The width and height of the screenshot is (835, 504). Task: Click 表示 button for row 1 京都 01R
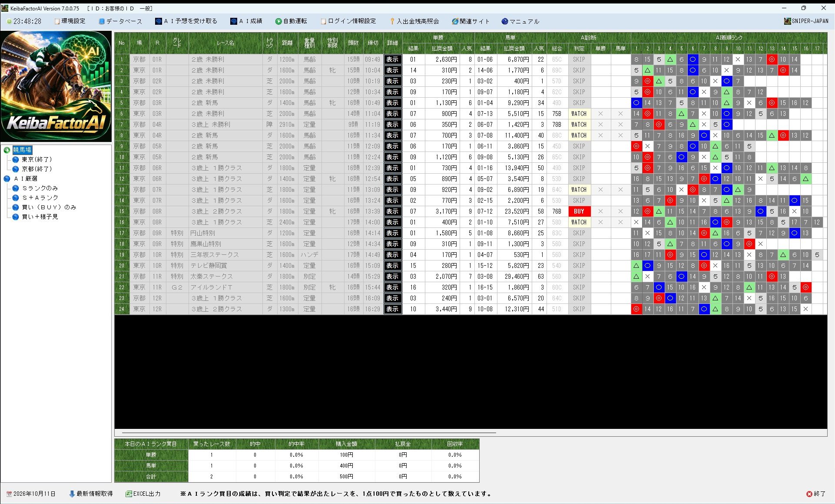(393, 59)
